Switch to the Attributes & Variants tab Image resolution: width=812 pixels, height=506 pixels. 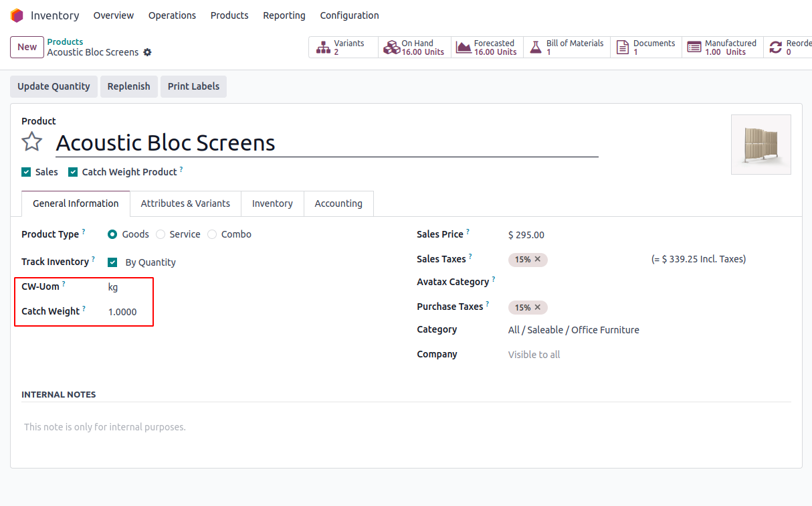tap(185, 203)
